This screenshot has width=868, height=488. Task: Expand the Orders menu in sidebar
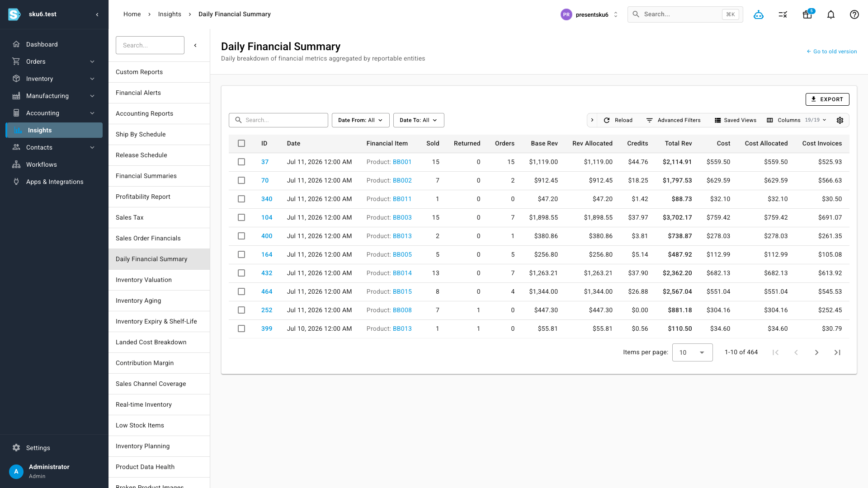[x=54, y=61]
